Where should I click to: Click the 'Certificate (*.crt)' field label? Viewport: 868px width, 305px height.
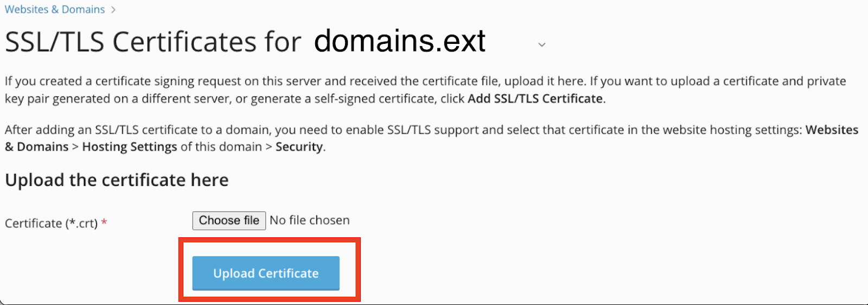[x=51, y=223]
